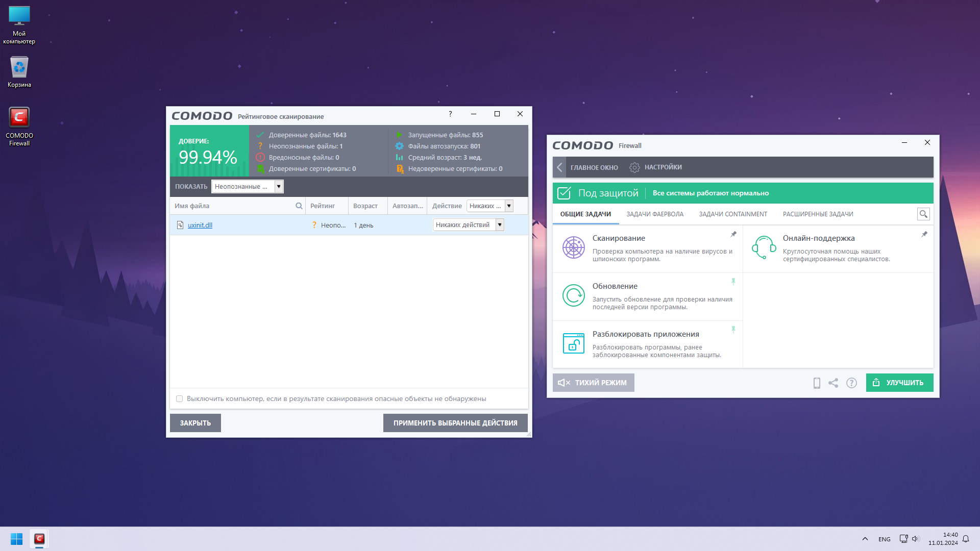Expand action dropdown for uxinit.dll row
980x551 pixels.
tap(500, 225)
